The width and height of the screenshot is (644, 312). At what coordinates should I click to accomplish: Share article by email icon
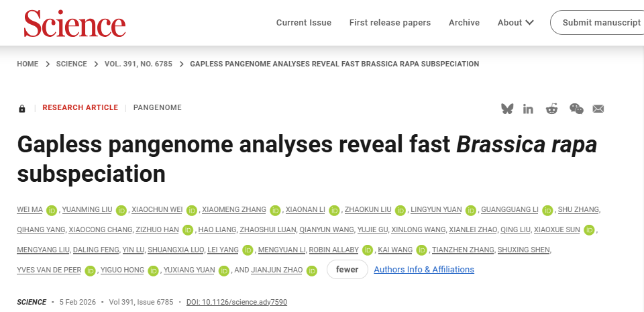598,109
